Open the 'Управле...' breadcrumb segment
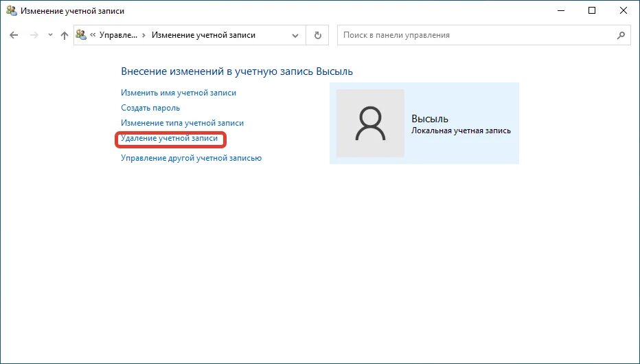The height and width of the screenshot is (364, 640). point(118,35)
